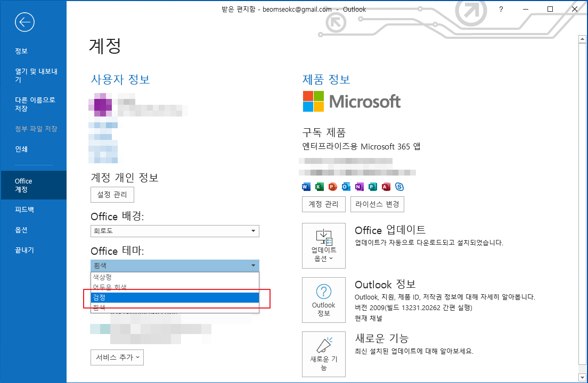Open the Outlook 정보 button

click(x=324, y=300)
